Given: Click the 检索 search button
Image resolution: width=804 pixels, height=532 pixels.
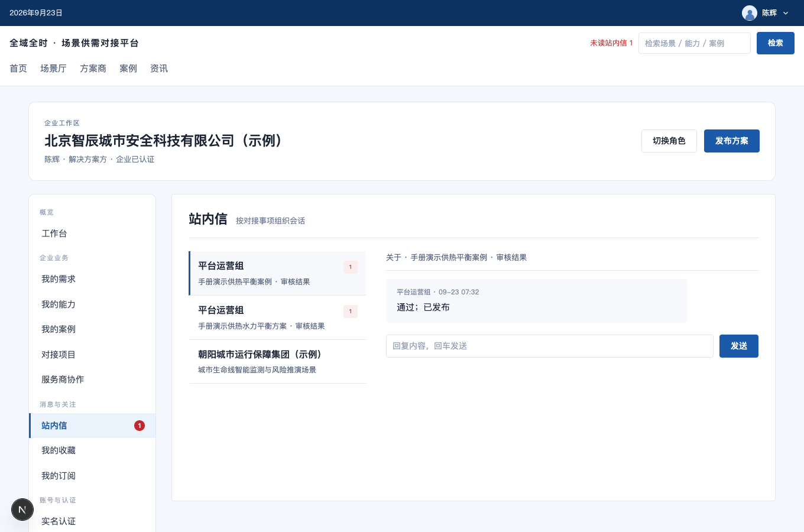Looking at the screenshot, I should click(x=776, y=43).
